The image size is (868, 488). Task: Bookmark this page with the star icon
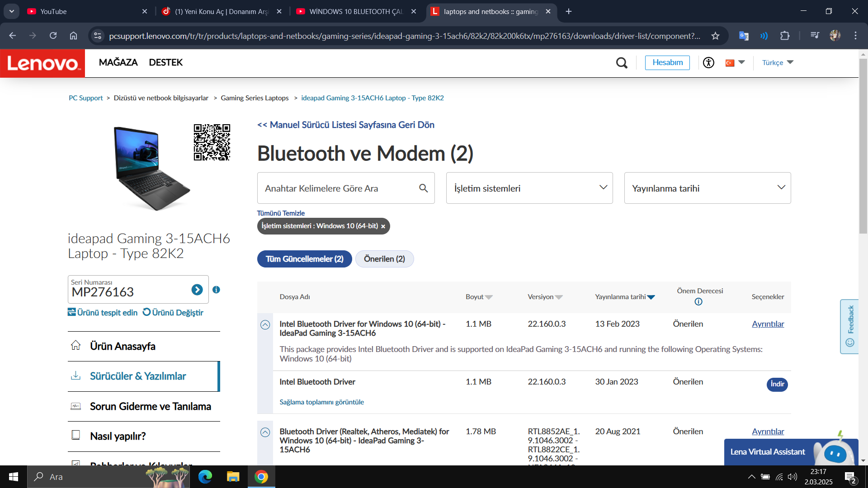(x=715, y=36)
